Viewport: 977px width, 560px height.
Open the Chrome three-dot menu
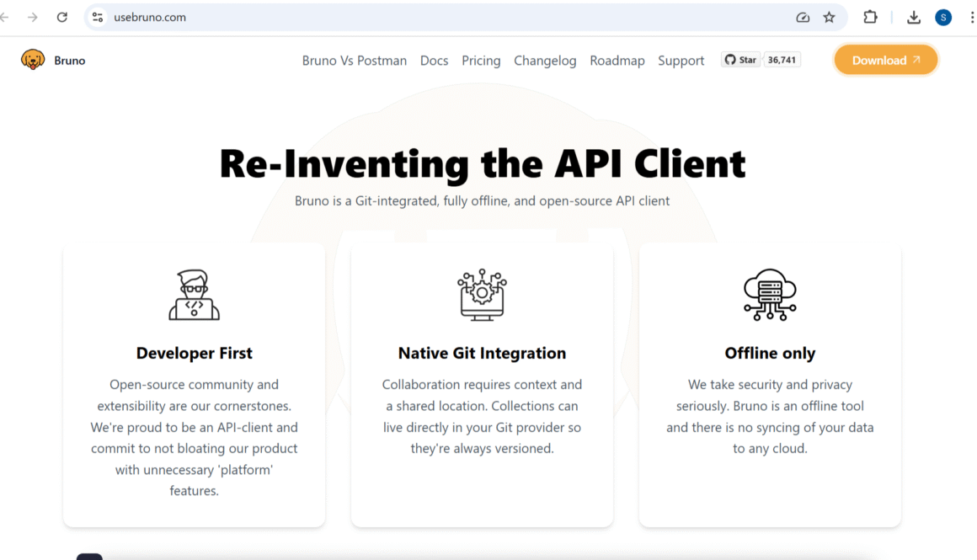[971, 18]
